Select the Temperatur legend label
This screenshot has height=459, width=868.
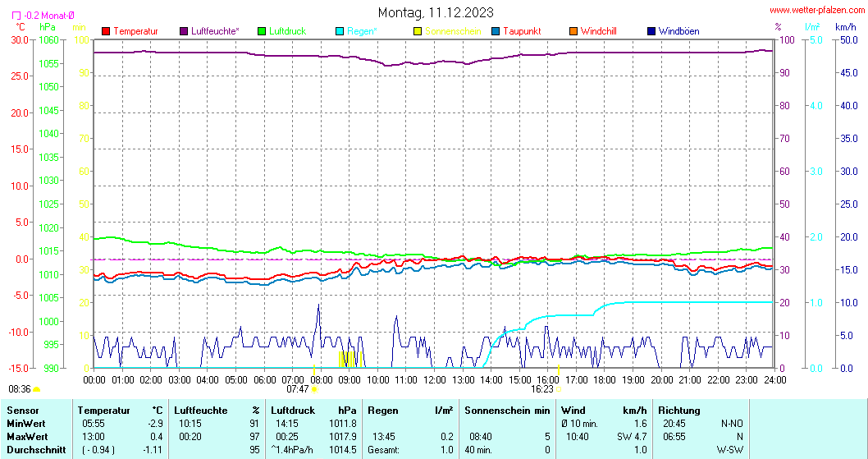click(x=135, y=31)
